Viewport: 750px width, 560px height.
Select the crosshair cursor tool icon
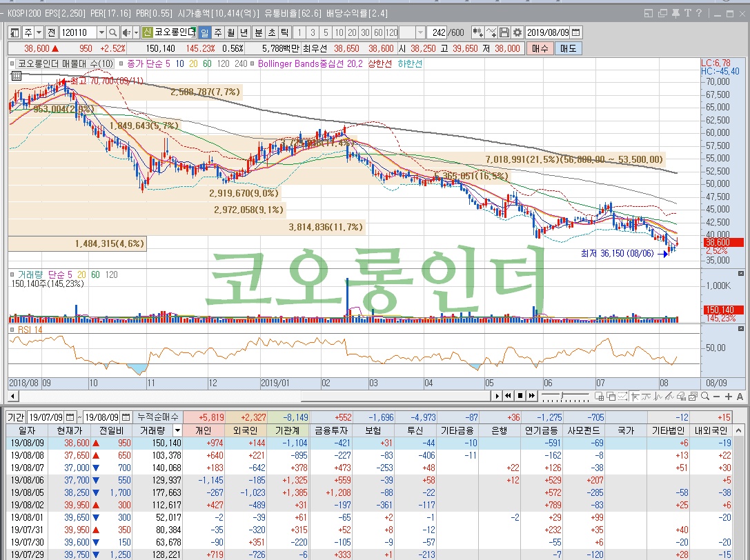pos(635,397)
